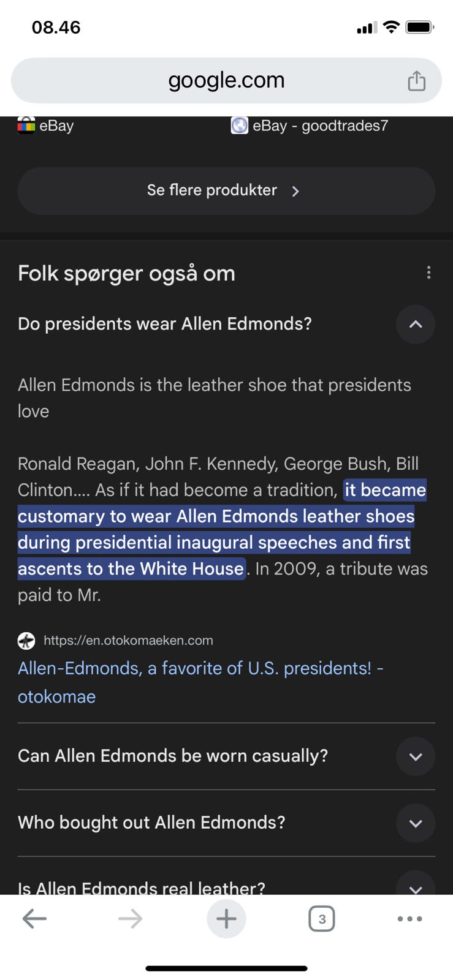Open the tab switcher showing 3 tabs
The image size is (453, 980).
click(x=322, y=919)
